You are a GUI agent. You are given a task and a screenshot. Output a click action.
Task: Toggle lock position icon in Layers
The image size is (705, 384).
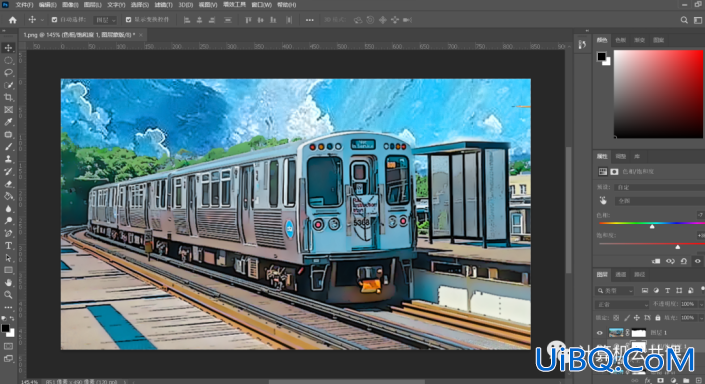[637, 317]
